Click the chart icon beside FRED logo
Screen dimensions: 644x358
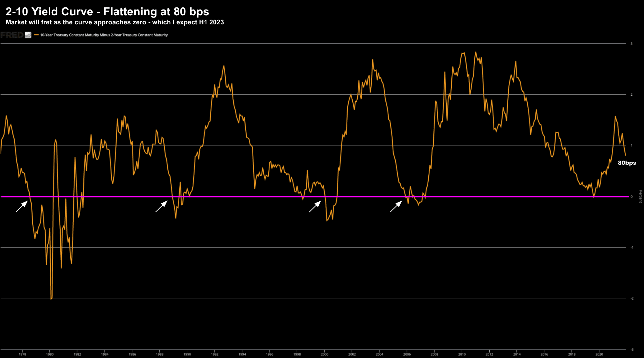(28, 35)
